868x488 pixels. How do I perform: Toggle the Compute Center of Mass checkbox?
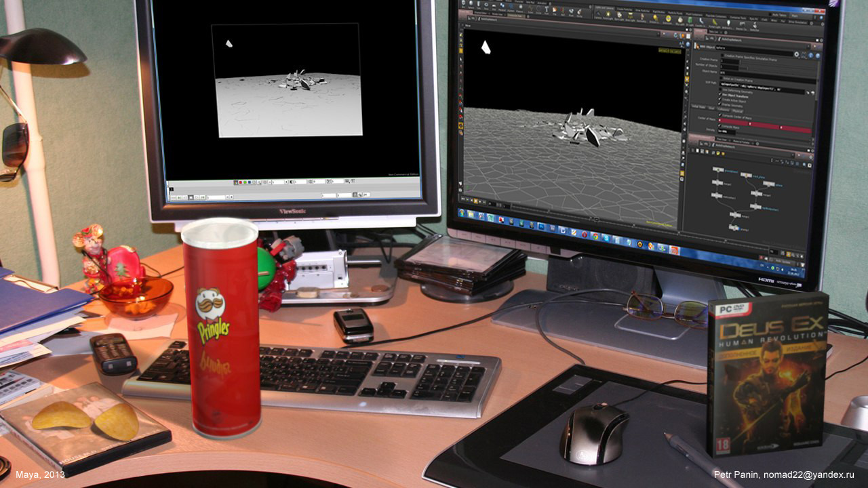(720, 114)
